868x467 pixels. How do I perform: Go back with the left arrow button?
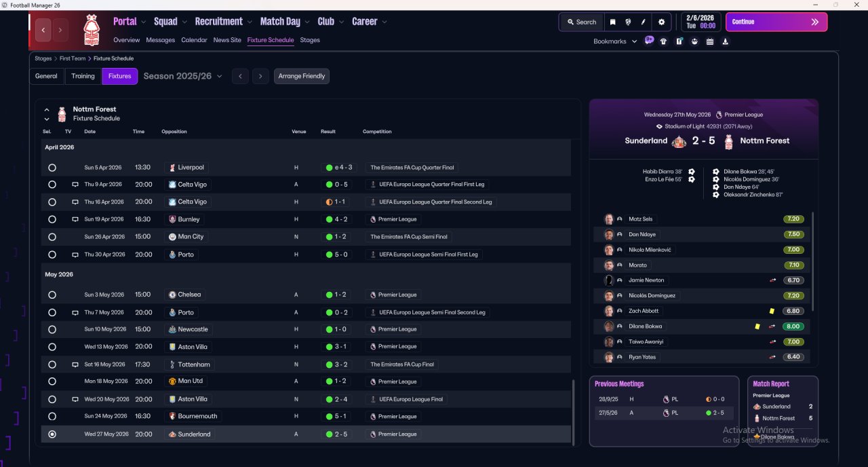pos(43,30)
